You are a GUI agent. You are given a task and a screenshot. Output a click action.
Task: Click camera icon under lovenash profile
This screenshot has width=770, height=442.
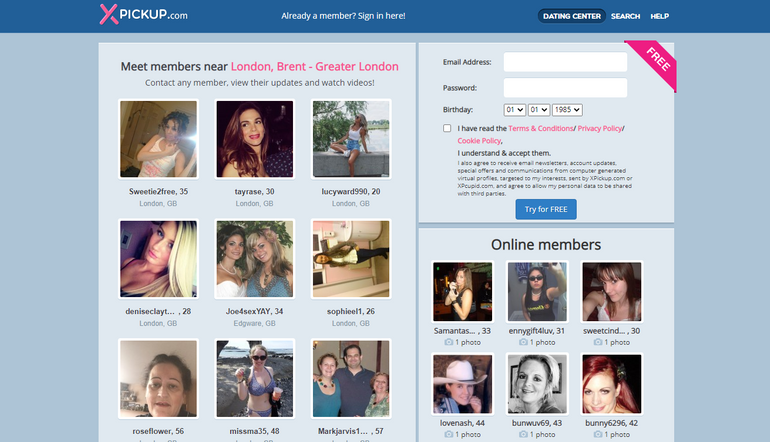pyautogui.click(x=448, y=435)
